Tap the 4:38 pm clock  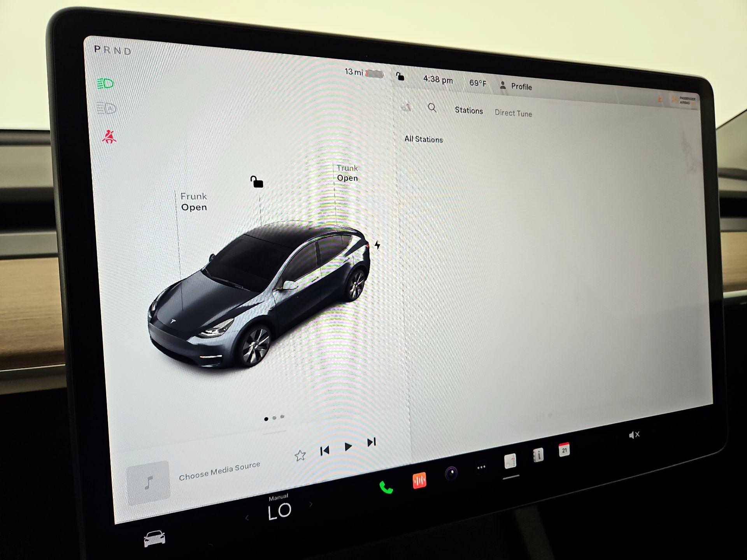point(438,80)
